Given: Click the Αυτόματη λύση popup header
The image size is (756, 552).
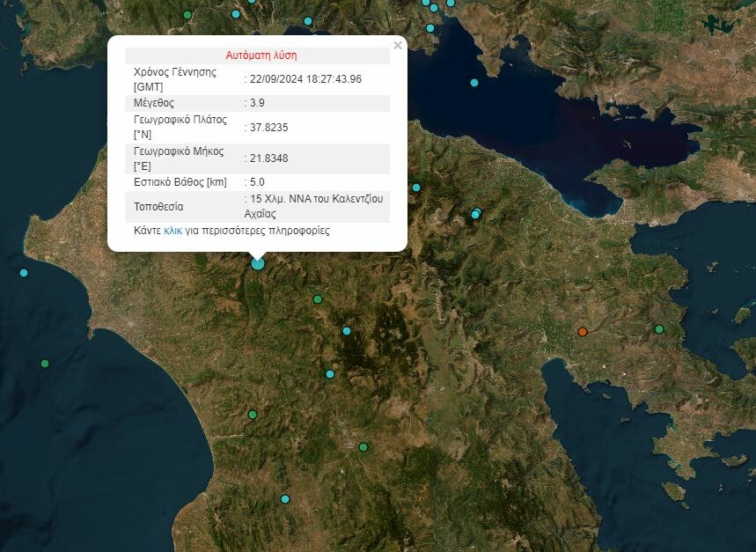Looking at the screenshot, I should tap(261, 55).
